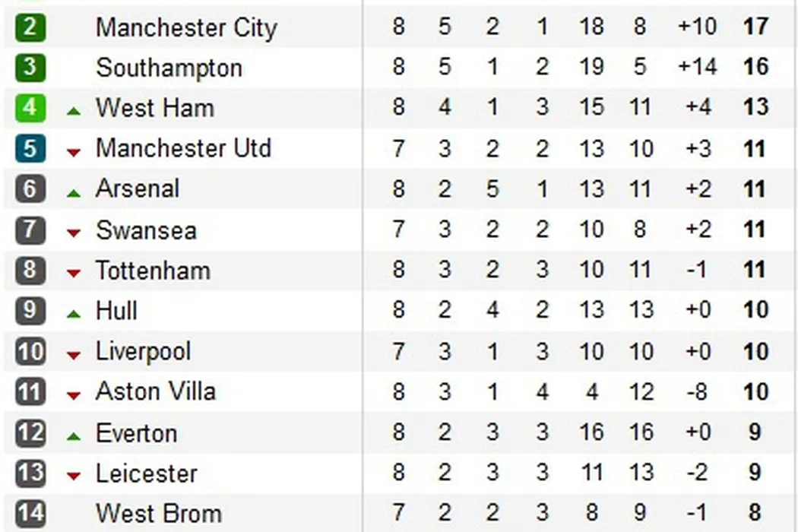
Task: Click Southampton's +14 goal difference
Action: (696, 67)
